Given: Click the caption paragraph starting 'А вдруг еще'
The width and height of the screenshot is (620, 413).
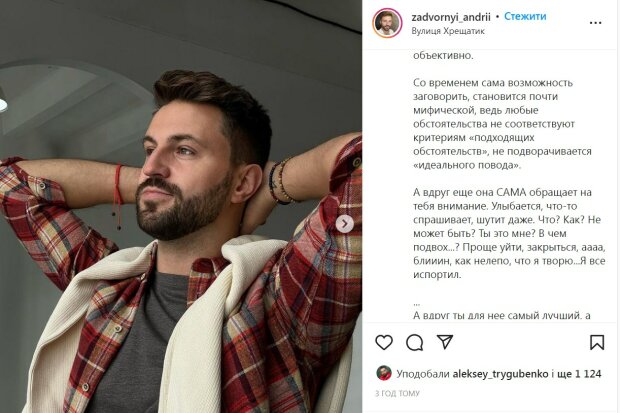Looking at the screenshot, I should (509, 233).
